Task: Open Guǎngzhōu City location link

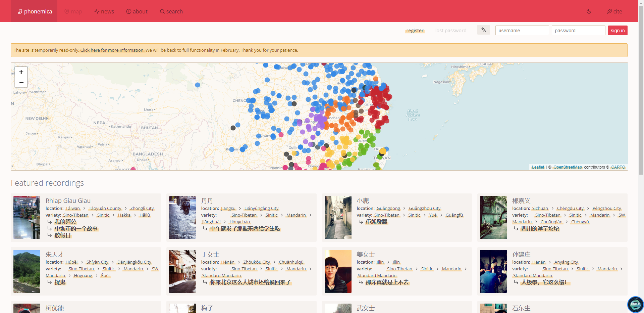Action: [425, 209]
